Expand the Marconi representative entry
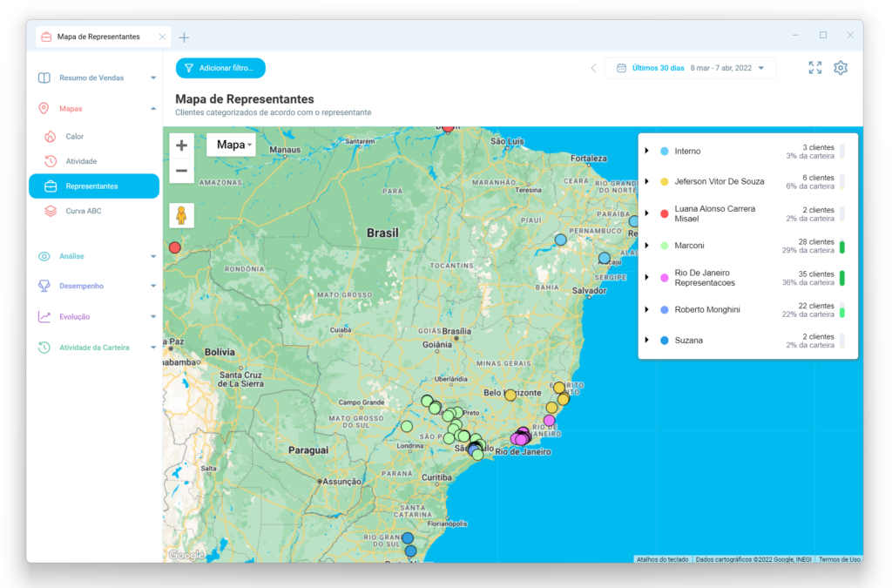Image resolution: width=892 pixels, height=588 pixels. click(645, 246)
